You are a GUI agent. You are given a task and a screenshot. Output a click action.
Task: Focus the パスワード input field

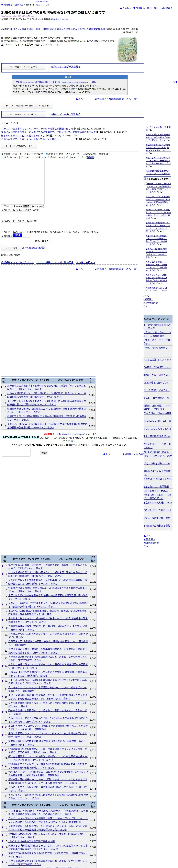pos(15,226)
